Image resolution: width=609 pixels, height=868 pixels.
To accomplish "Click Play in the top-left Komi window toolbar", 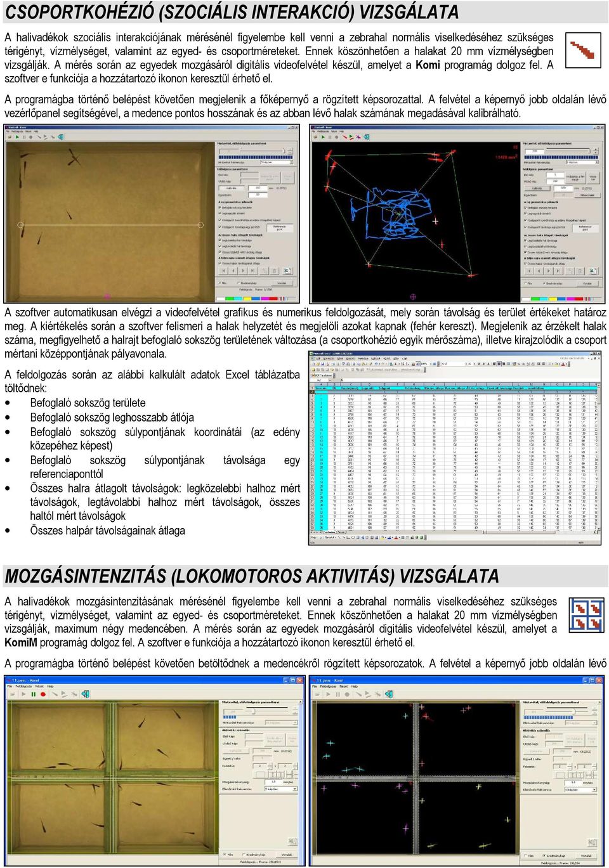I will (17, 137).
